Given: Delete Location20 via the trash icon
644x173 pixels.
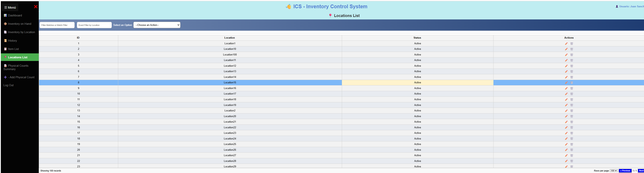Looking at the screenshot, I should [572, 116].
